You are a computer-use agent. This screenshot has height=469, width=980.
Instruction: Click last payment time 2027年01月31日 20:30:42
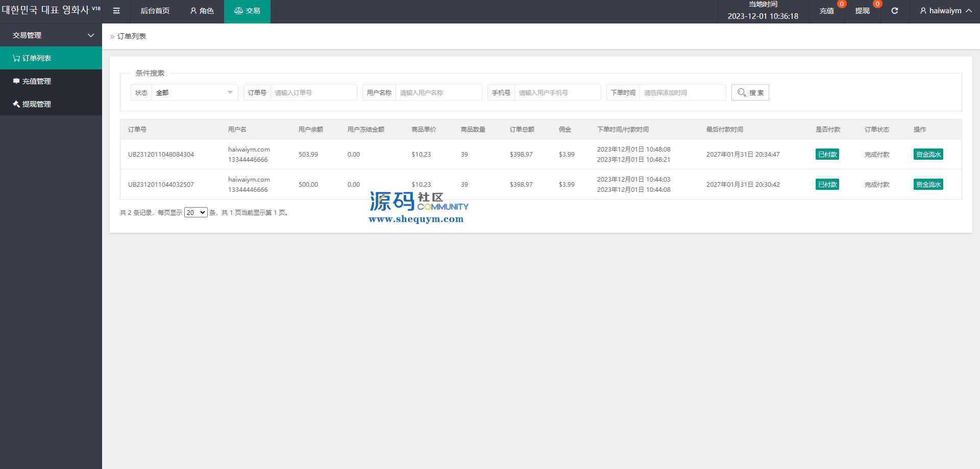click(x=743, y=184)
